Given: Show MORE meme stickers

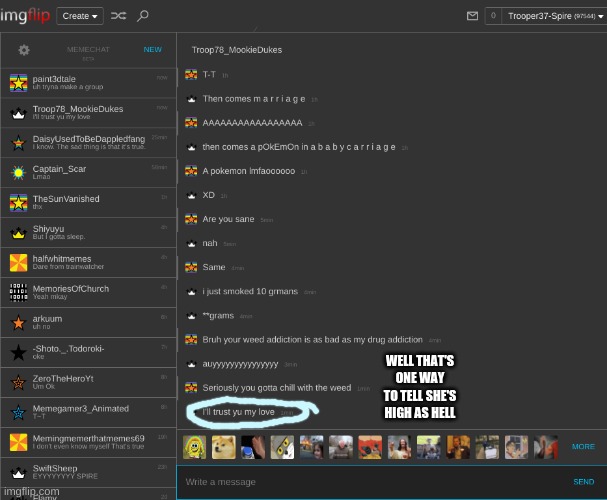Looking at the screenshot, I should (583, 447).
